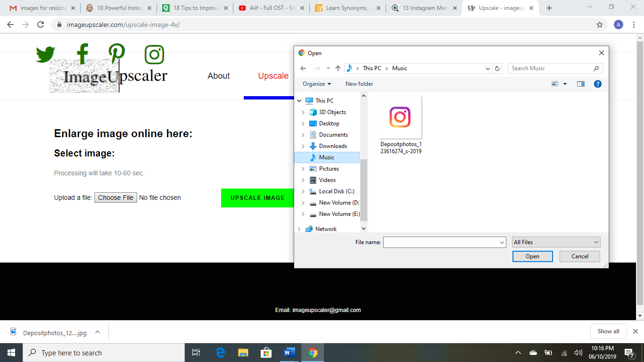Open the Pinterest social icon
Image resolution: width=644 pixels, height=362 pixels.
tap(116, 54)
